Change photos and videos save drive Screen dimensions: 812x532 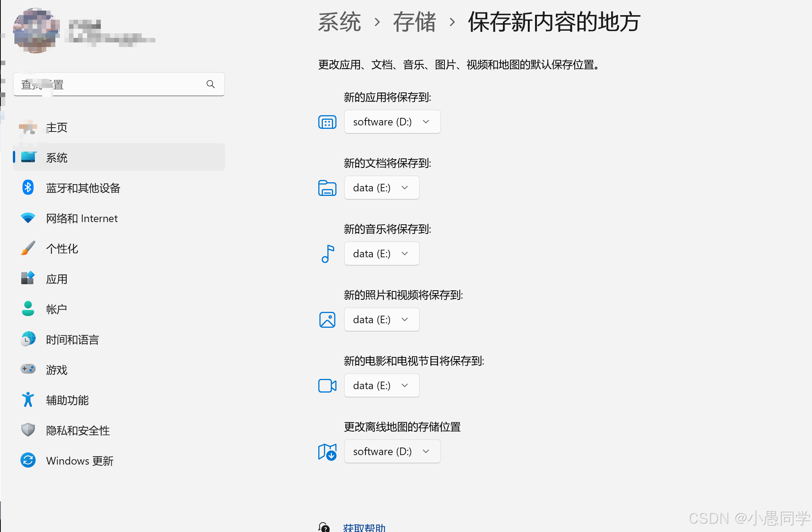(x=381, y=320)
